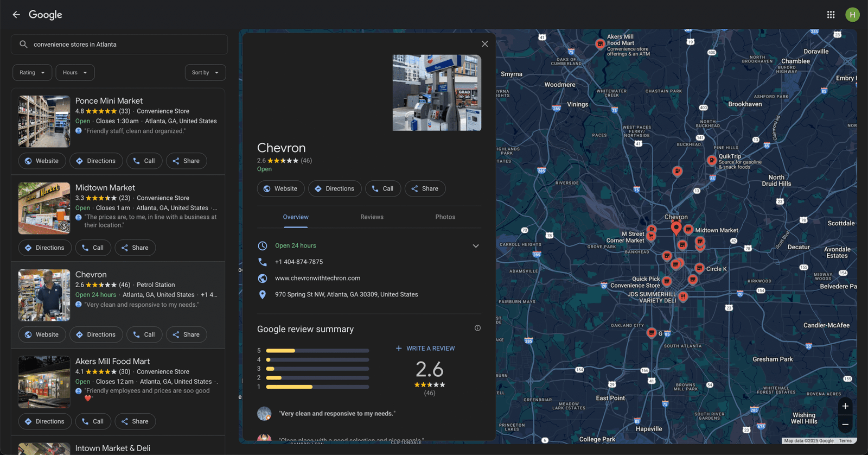868x455 pixels.
Task: Click Call button in Chevron panel
Action: tap(383, 189)
